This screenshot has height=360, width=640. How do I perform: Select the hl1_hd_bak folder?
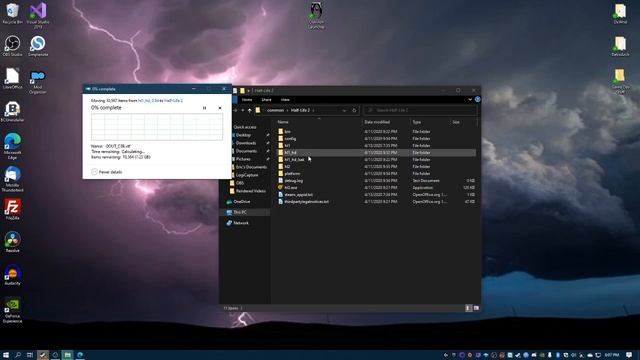294,160
